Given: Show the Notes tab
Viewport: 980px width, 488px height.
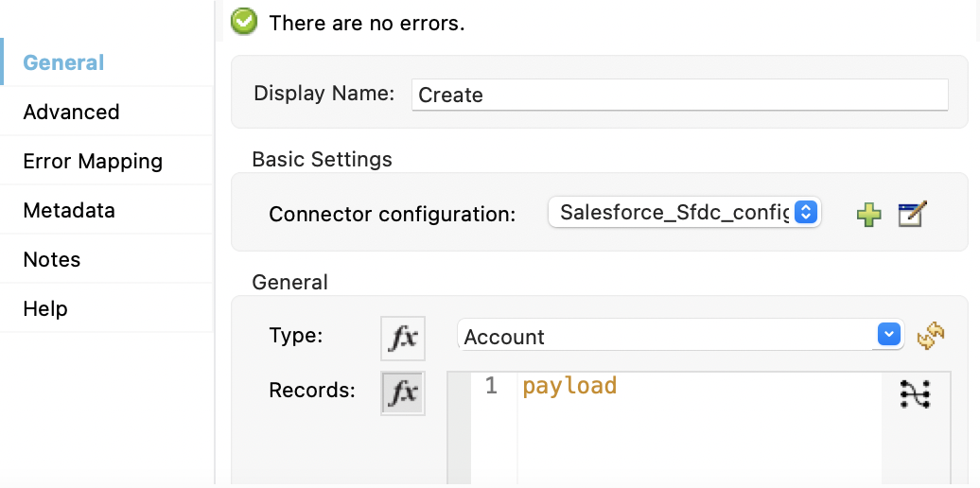Looking at the screenshot, I should pyautogui.click(x=52, y=259).
